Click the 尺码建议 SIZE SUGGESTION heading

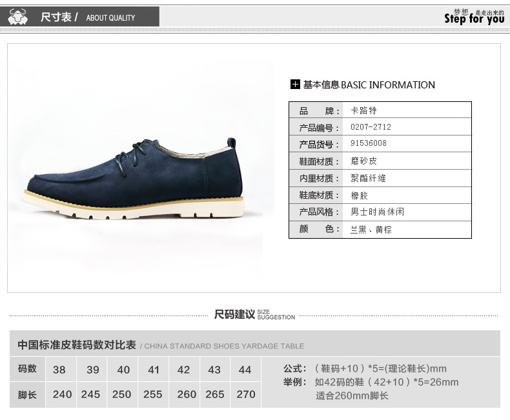pos(254,314)
